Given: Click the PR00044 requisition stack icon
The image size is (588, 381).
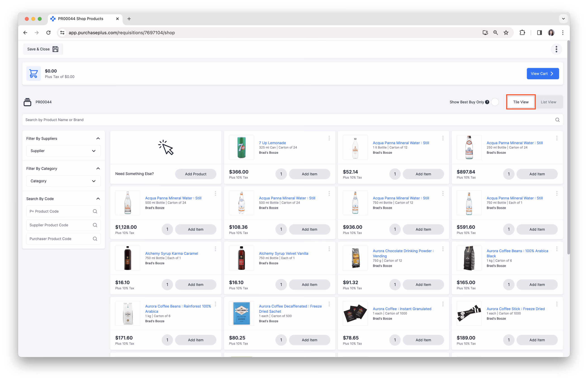Looking at the screenshot, I should pos(27,102).
